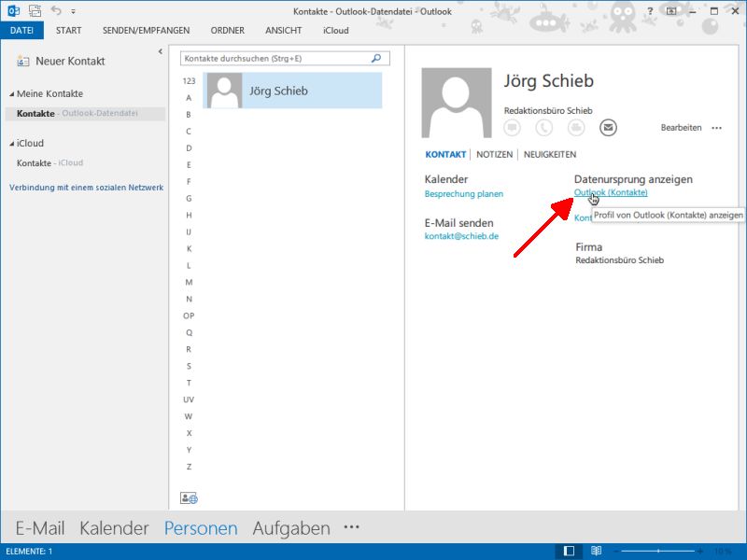Image resolution: width=747 pixels, height=560 pixels.
Task: Open the SENDEN/EMPFANGEN ribbon tab
Action: [147, 31]
